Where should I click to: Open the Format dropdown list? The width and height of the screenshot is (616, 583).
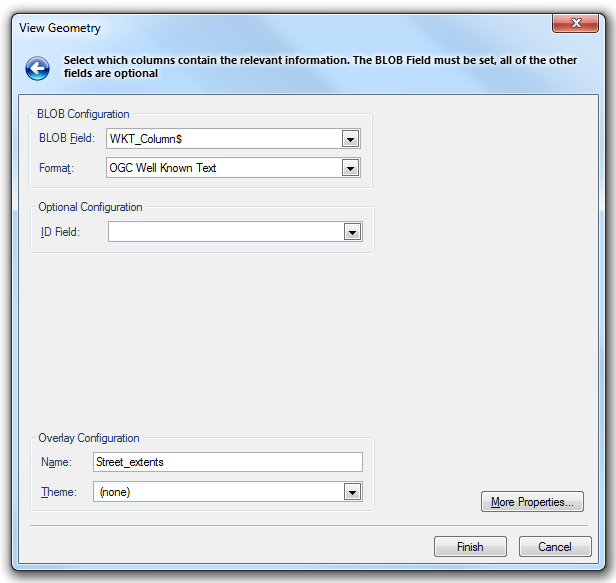point(350,168)
